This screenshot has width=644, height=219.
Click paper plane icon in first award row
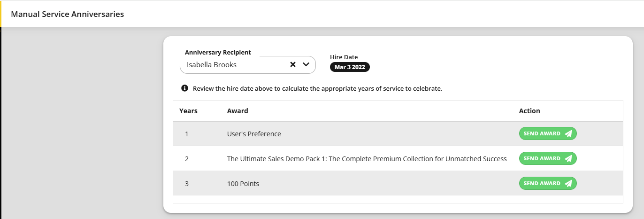pos(568,134)
